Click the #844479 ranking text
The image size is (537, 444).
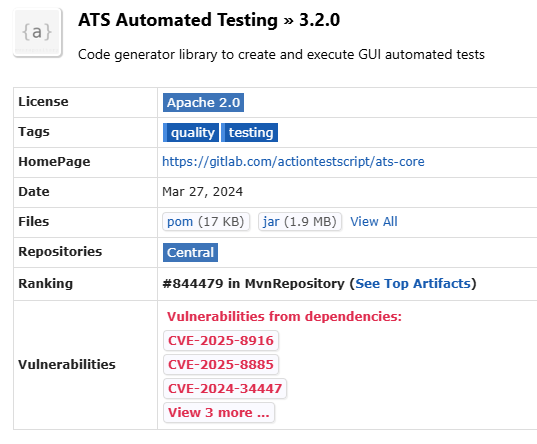tap(193, 284)
